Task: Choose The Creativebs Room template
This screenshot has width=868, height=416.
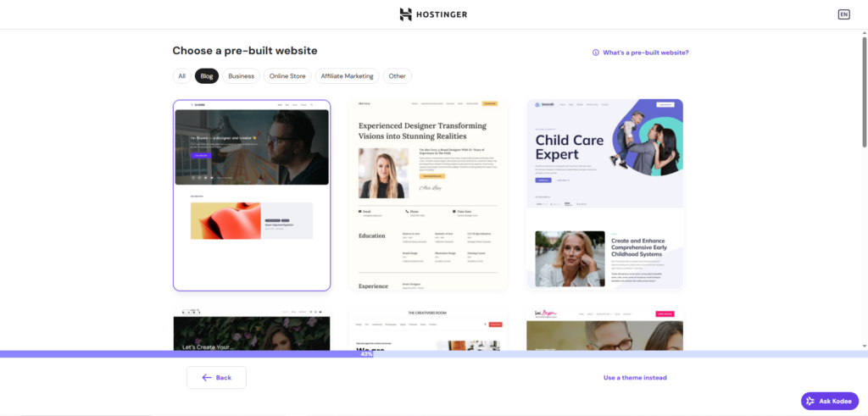Action: coord(428,329)
